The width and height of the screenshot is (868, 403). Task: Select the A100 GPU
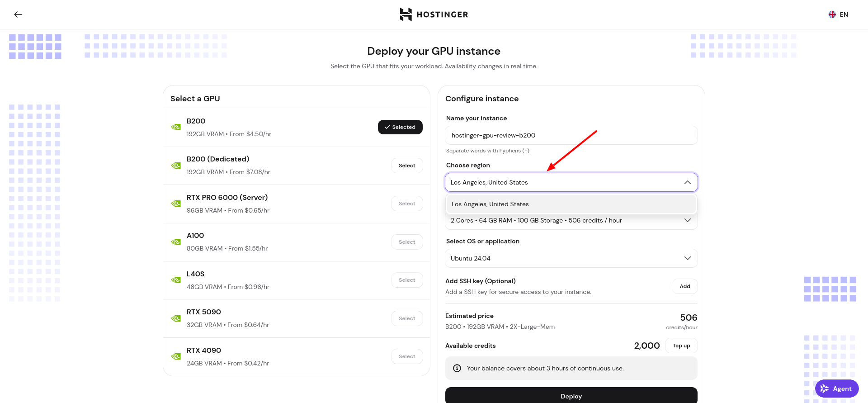pyautogui.click(x=407, y=242)
